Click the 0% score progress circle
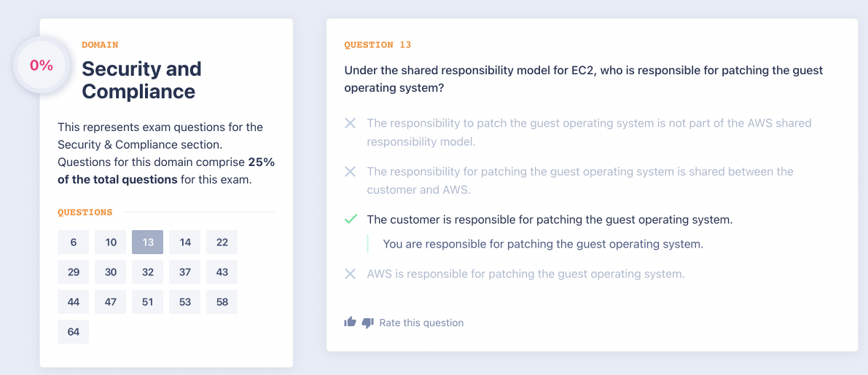 tap(42, 66)
